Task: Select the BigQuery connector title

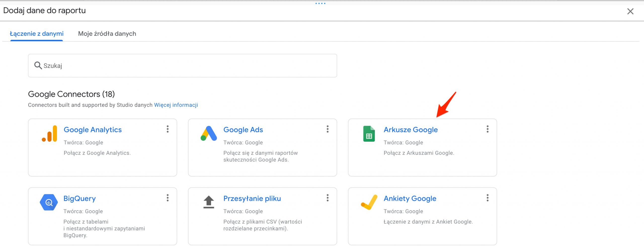Action: click(79, 198)
